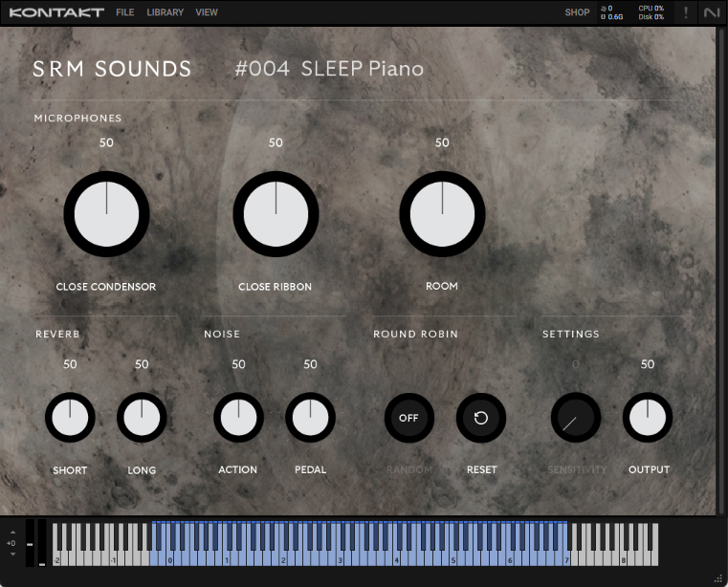This screenshot has height=587, width=728.
Task: Click the pitch bend wheel strip
Action: point(30,543)
